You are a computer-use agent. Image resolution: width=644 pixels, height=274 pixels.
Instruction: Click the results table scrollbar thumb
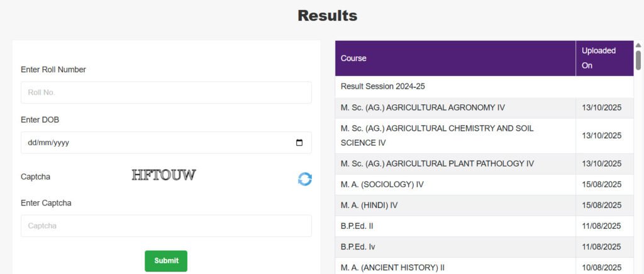[638, 60]
